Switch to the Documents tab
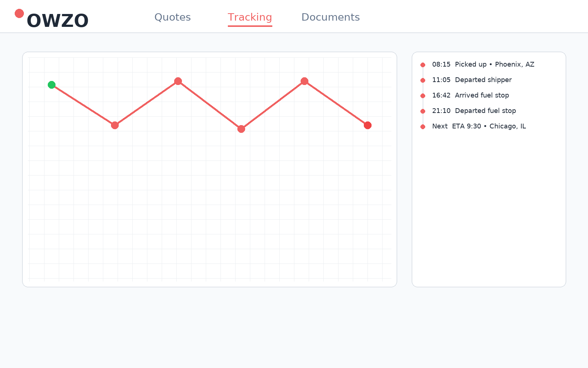Viewport: 588px width, 368px height. 330,17
